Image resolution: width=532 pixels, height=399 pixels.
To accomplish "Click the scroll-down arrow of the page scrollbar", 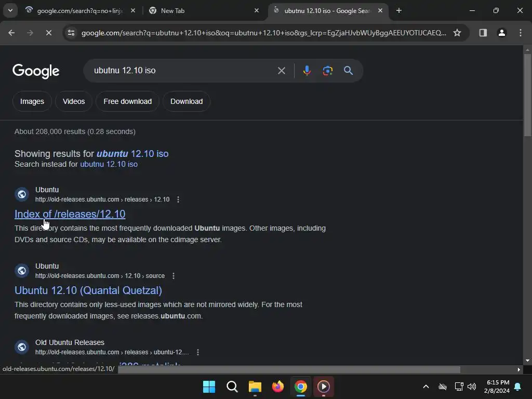I will [527, 361].
